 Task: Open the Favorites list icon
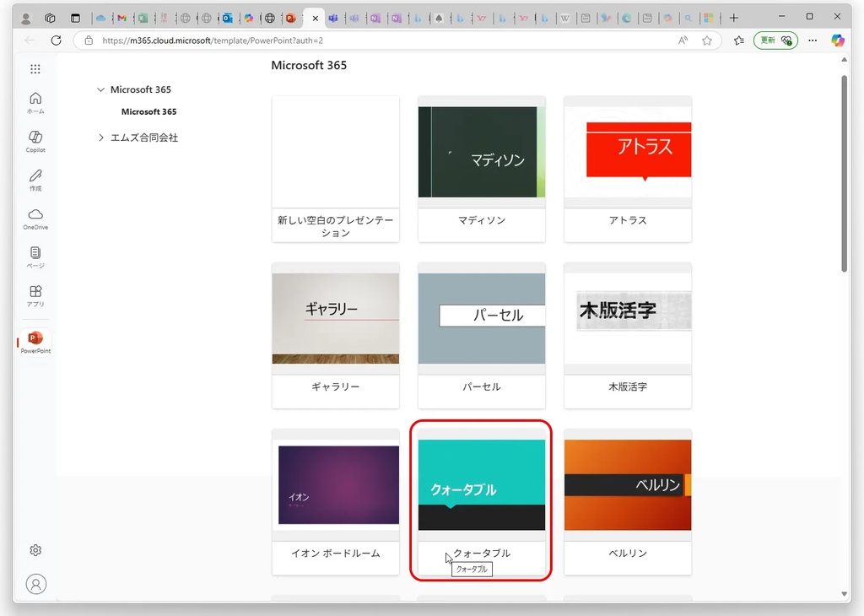pyautogui.click(x=739, y=41)
